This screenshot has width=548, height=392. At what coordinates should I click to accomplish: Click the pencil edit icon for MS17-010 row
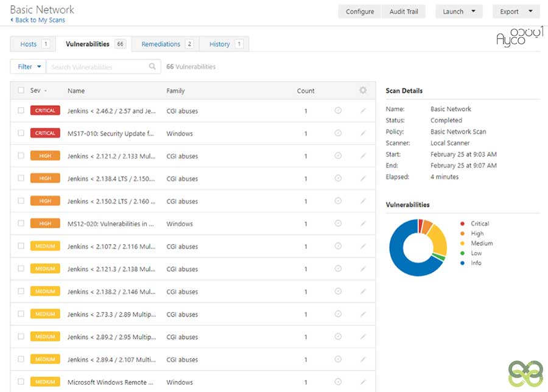363,133
